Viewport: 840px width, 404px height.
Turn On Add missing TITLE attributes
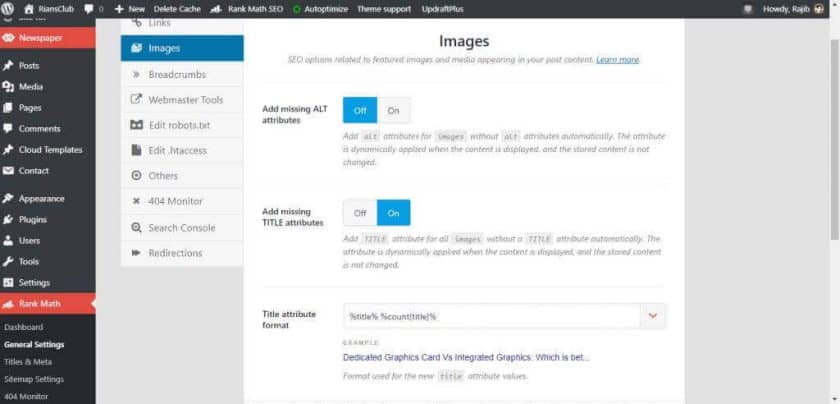394,213
